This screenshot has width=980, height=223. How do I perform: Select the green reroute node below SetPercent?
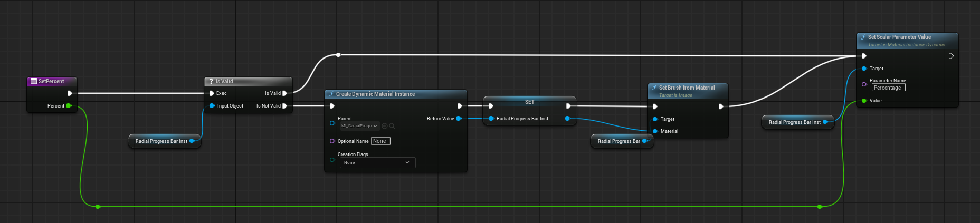tap(98, 207)
